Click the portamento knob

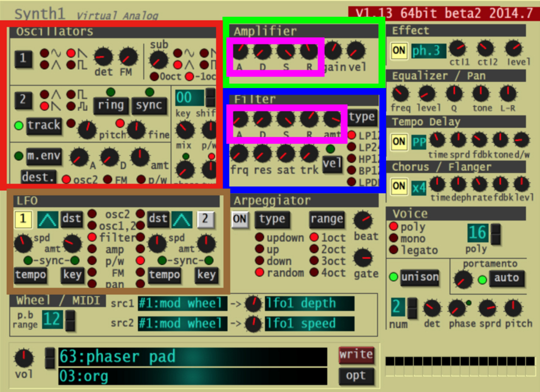(x=463, y=280)
